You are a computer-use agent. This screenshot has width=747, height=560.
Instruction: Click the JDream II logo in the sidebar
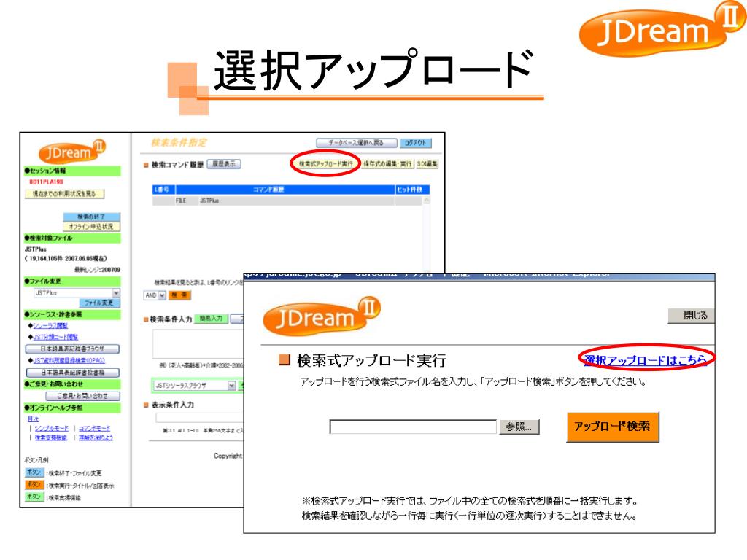72,152
